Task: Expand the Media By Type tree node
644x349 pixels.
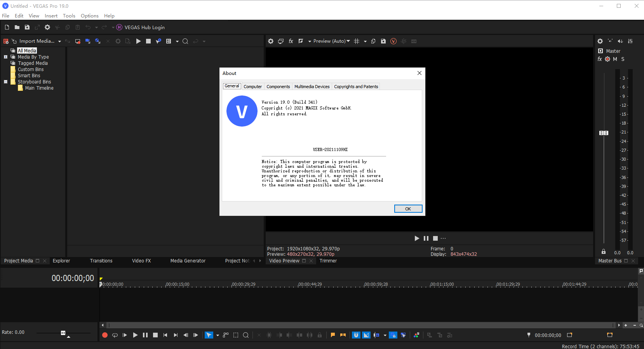Action: point(6,57)
